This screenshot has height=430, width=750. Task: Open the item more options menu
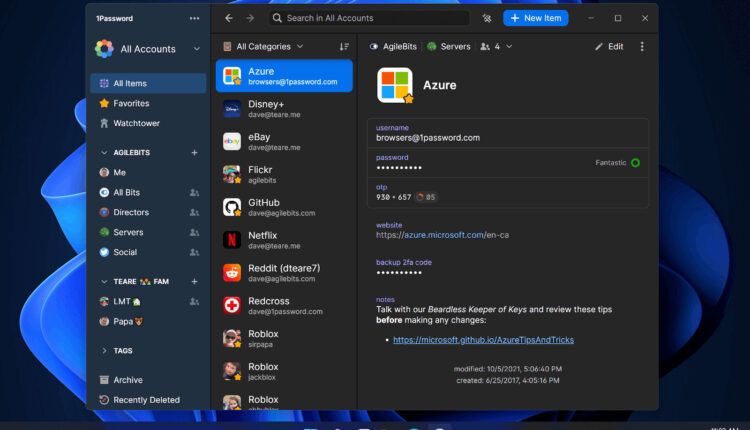coord(642,46)
